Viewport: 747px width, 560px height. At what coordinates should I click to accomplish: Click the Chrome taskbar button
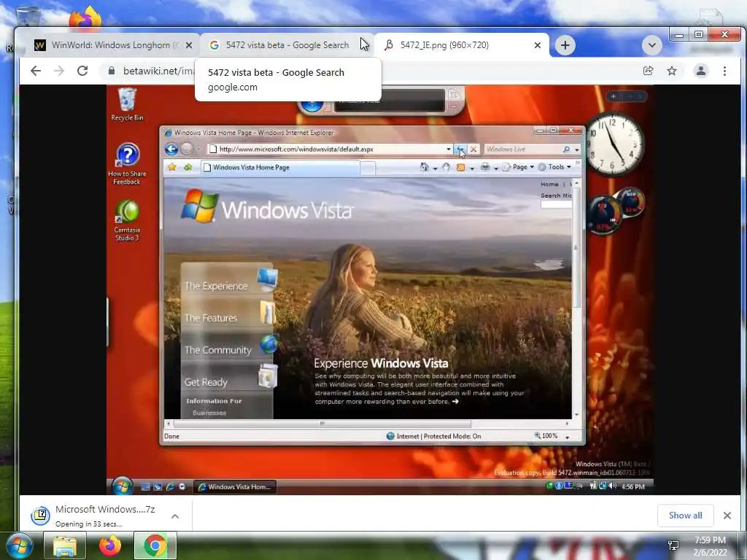click(x=155, y=545)
